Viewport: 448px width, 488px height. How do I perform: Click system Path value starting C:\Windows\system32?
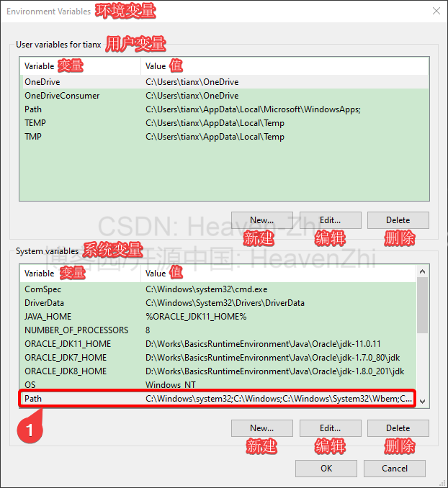point(279,399)
